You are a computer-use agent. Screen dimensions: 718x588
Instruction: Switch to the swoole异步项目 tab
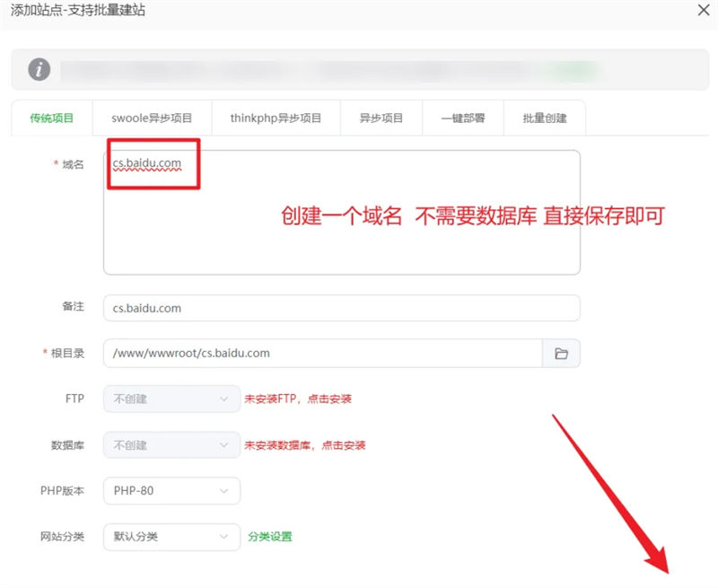point(152,118)
